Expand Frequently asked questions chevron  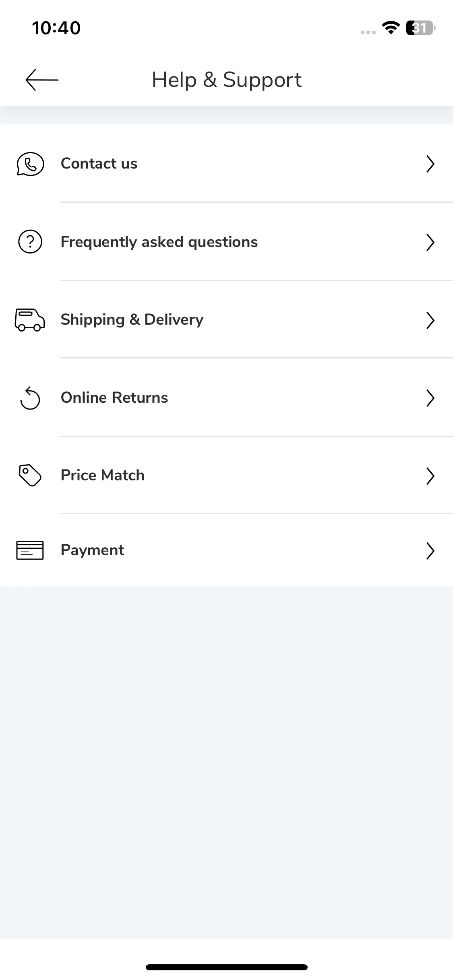pos(430,242)
